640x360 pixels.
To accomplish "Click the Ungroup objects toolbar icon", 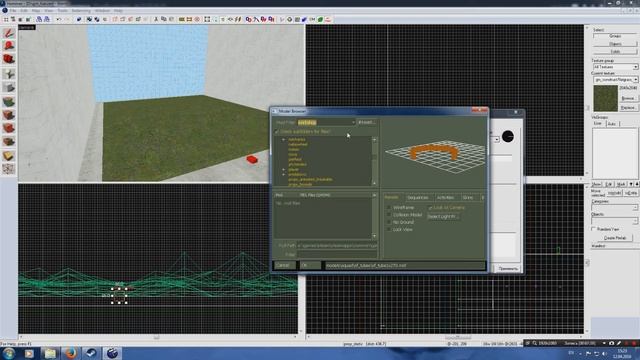I will click(x=97, y=19).
